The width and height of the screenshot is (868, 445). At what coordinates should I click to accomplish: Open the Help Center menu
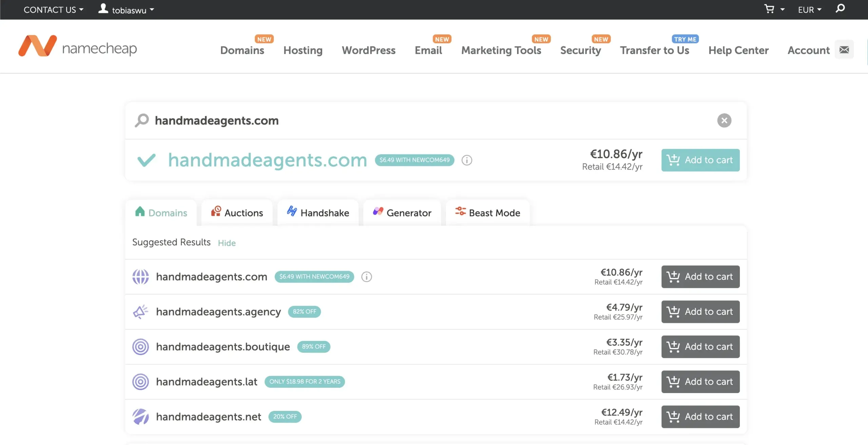[x=738, y=50]
